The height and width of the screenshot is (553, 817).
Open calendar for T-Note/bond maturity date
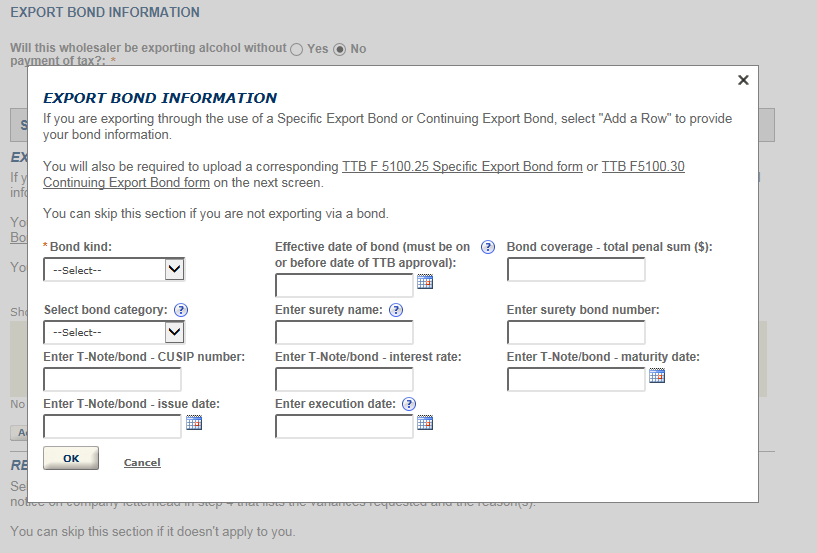pyautogui.click(x=657, y=375)
